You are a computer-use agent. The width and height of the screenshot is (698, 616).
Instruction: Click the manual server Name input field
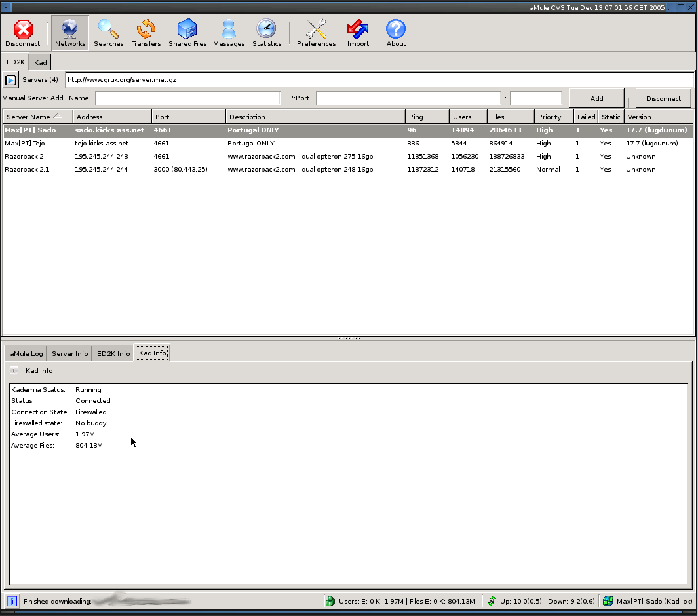coord(187,98)
